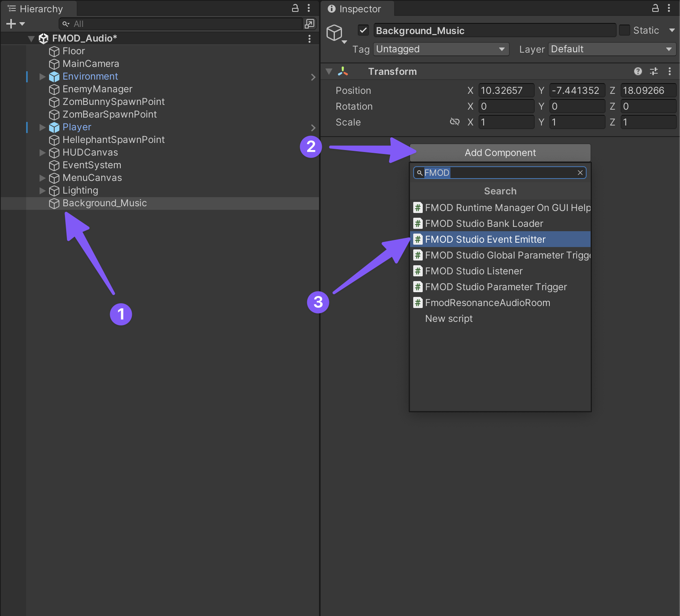The image size is (680, 616).
Task: Enable the Static checkbox
Action: tap(625, 30)
